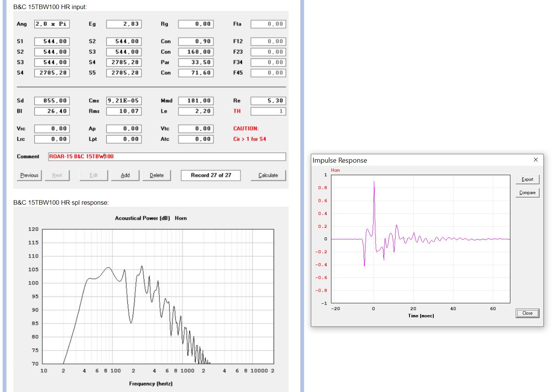
Task: Delete the current record
Action: click(157, 176)
